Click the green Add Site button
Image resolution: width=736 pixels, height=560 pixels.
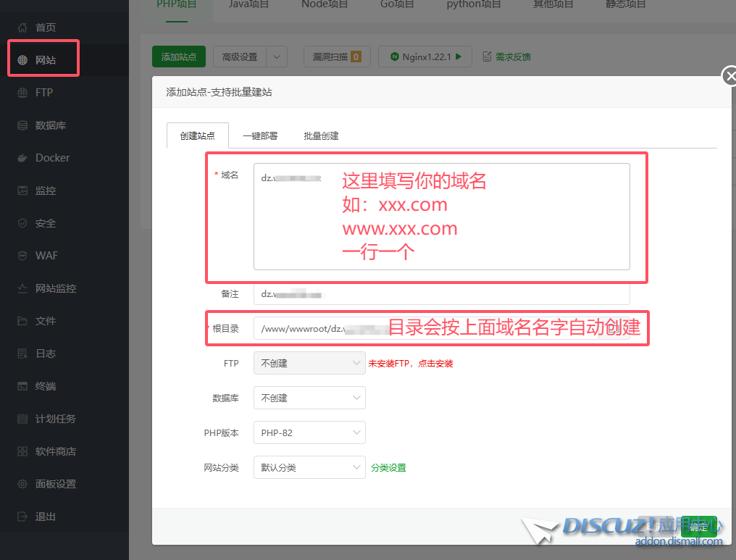pos(179,57)
